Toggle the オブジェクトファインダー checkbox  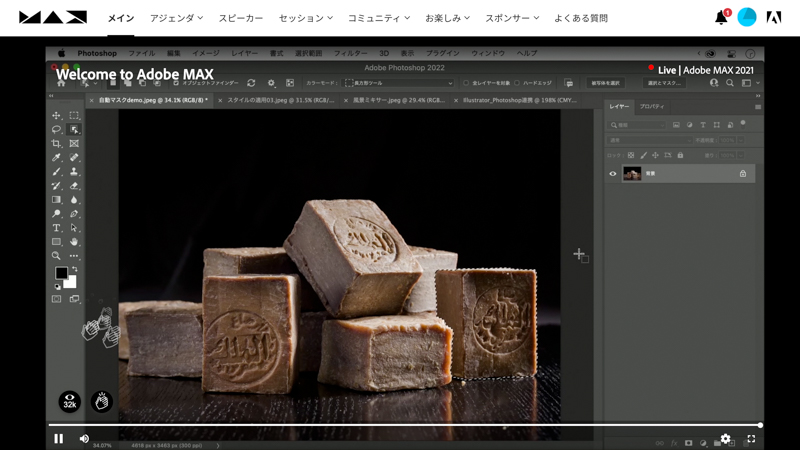point(177,83)
